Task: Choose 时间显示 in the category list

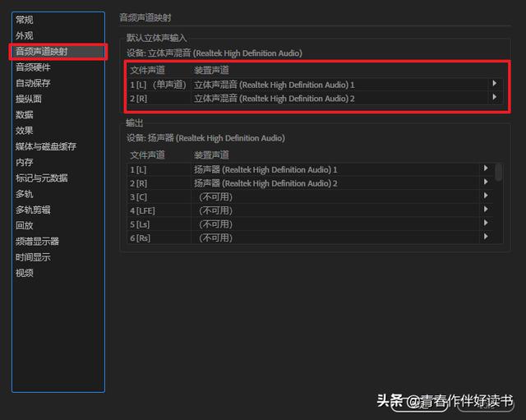Action: (x=33, y=257)
